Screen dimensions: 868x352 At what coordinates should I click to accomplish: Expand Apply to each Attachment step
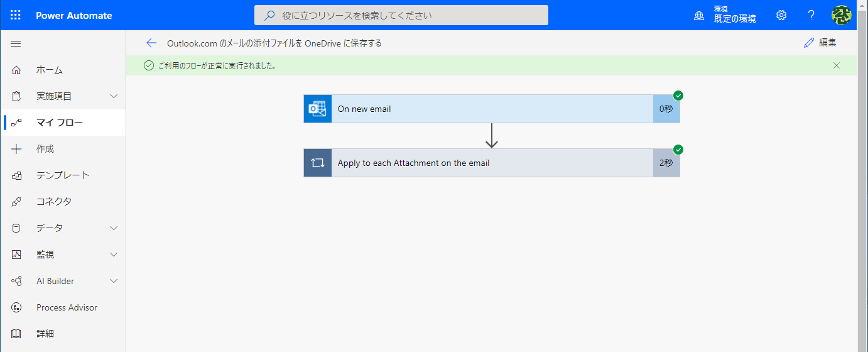point(492,163)
